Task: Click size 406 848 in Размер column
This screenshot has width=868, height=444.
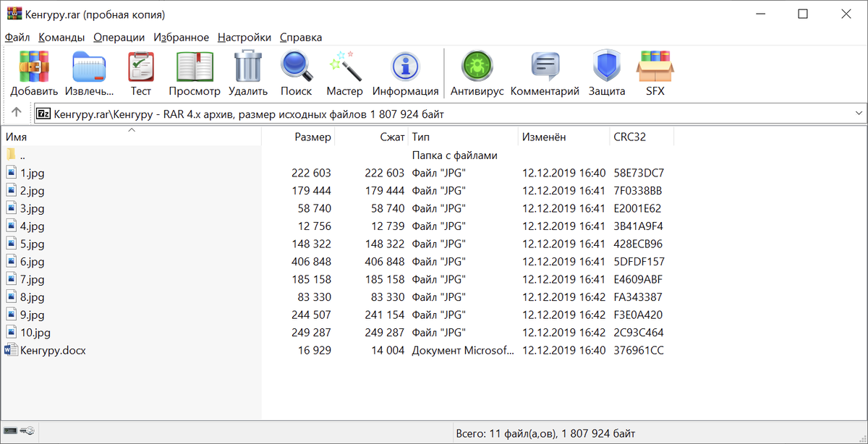Action: coord(312,262)
